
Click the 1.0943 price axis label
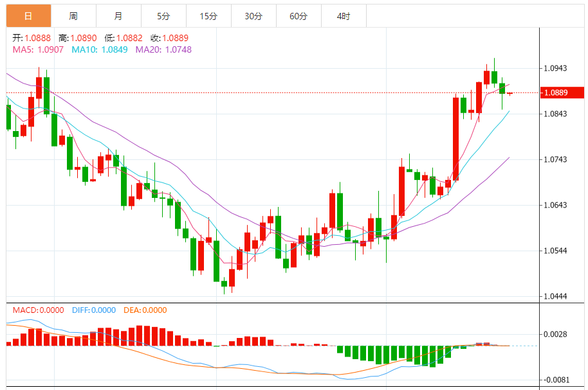(555, 68)
